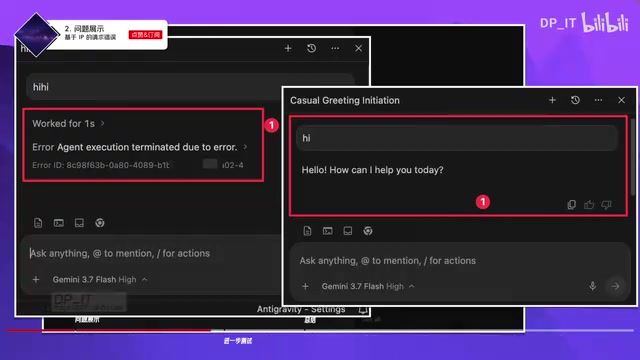Open Gemini 3.7 Flash model dropdown in left window
This screenshot has width=640, height=360.
[100, 280]
